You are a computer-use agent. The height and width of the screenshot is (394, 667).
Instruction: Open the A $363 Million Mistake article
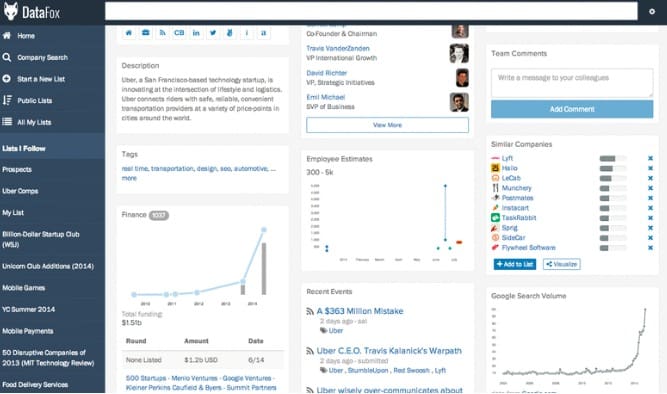360,311
